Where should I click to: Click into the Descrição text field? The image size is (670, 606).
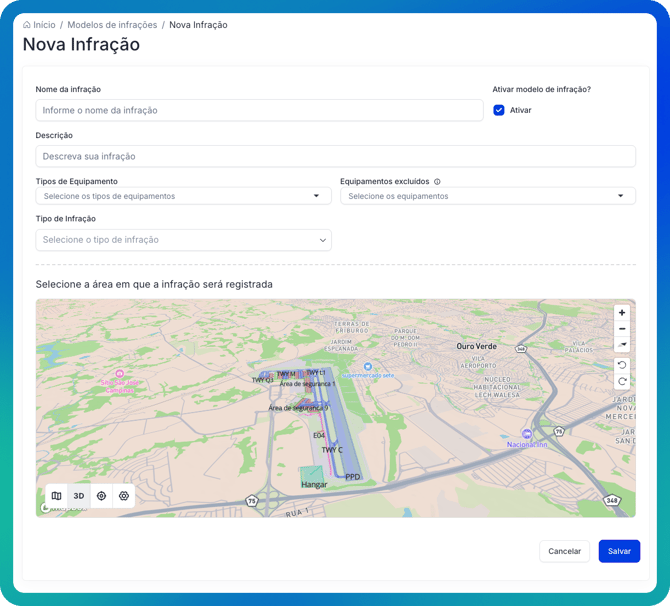tap(335, 156)
